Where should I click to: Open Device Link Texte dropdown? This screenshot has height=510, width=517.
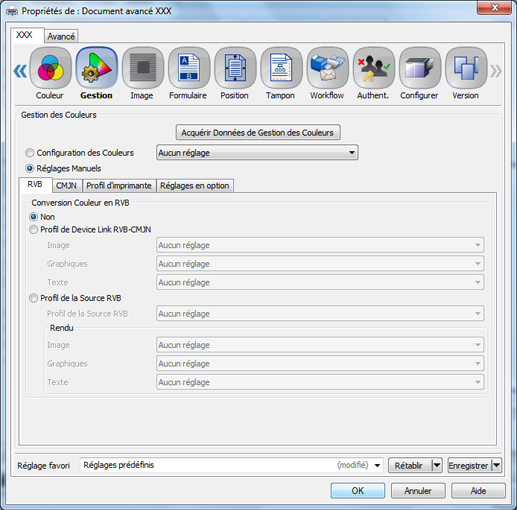coord(320,282)
